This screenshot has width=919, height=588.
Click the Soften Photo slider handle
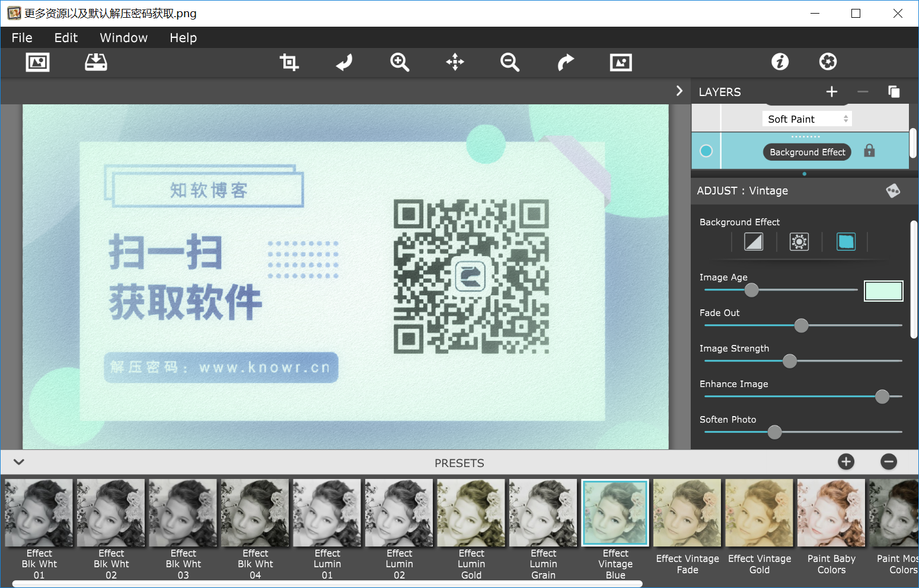[x=774, y=432]
